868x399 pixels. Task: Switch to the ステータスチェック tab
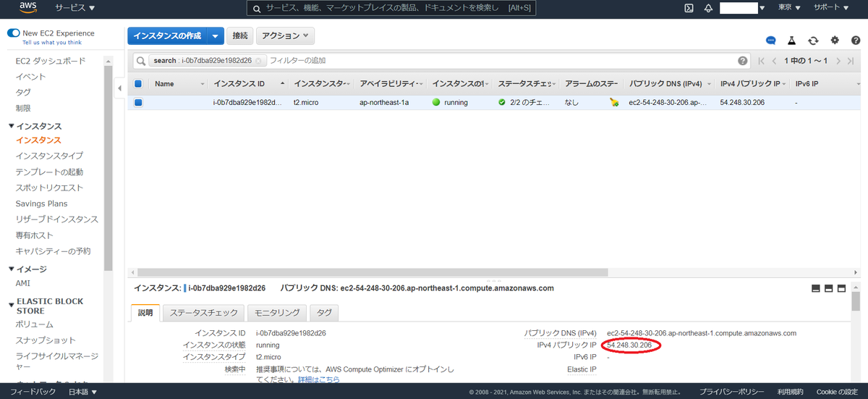(203, 313)
